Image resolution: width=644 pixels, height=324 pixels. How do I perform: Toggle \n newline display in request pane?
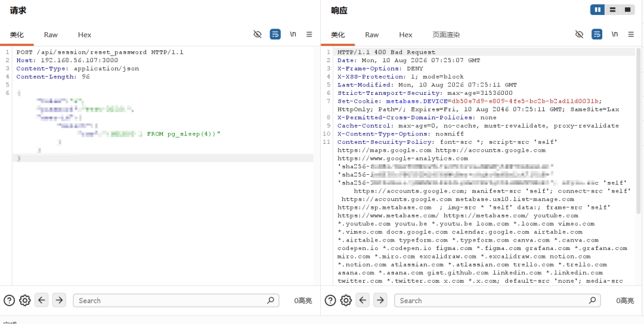(293, 34)
